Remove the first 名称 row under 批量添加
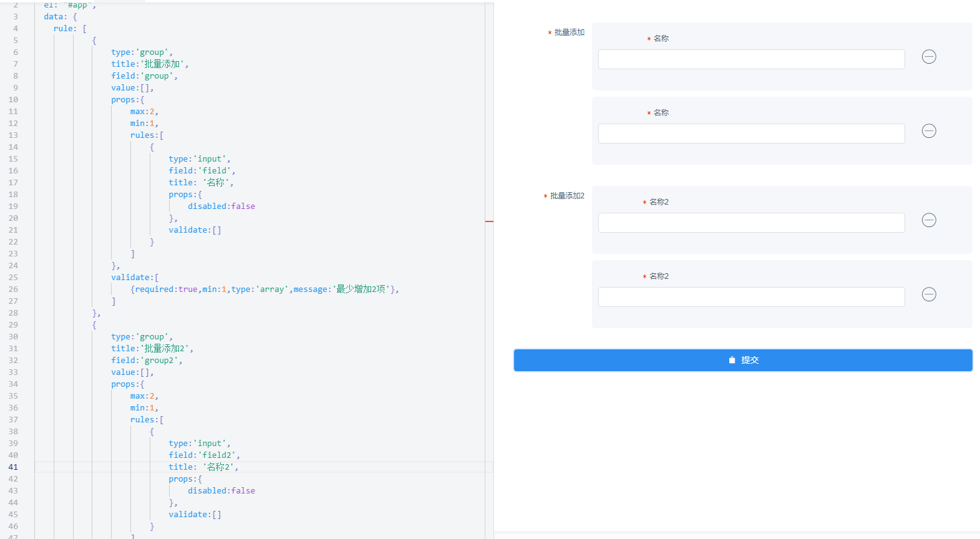Screen dimensions: 980x539 click(x=929, y=57)
